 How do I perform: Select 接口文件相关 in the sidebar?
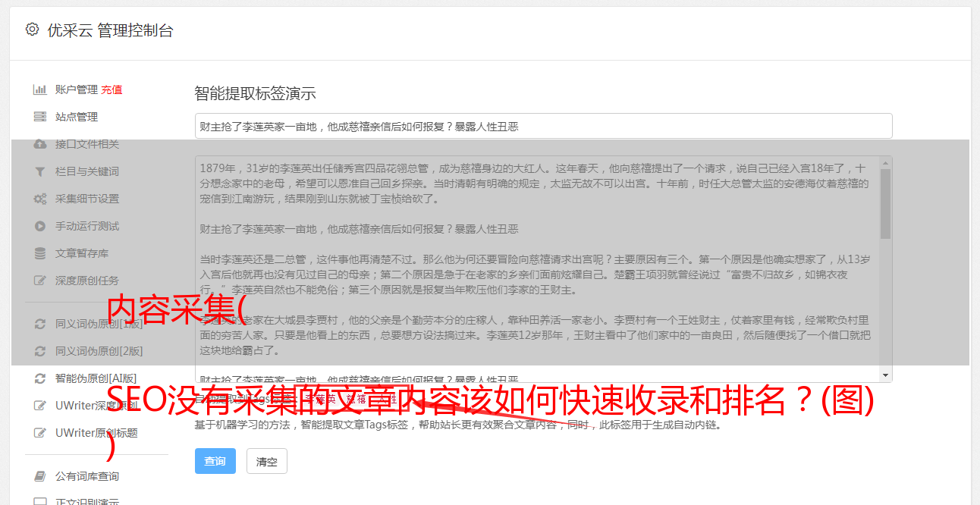[x=87, y=144]
